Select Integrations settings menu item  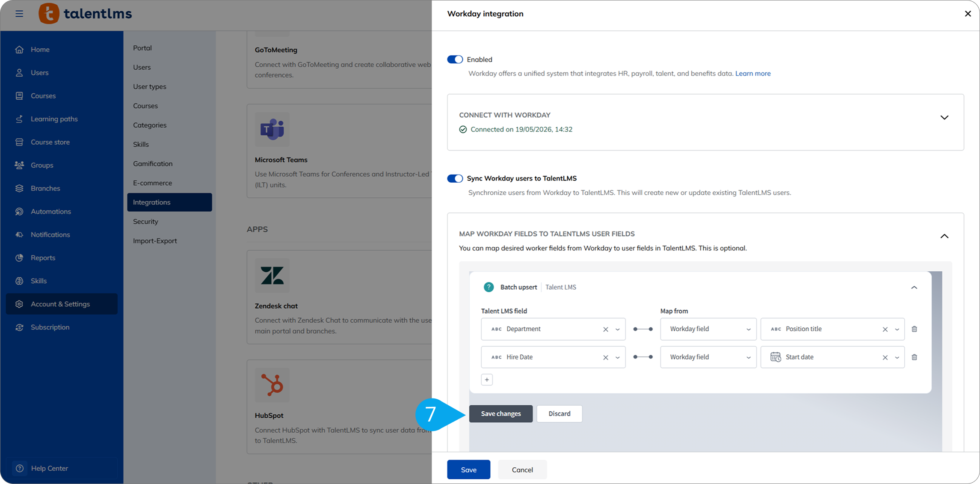click(x=169, y=202)
